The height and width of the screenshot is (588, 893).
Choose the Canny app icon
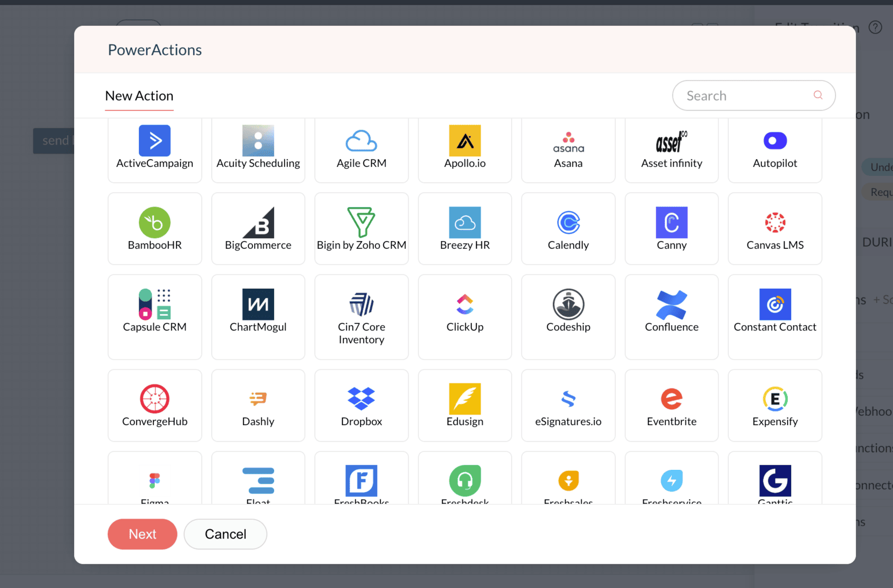pyautogui.click(x=672, y=222)
